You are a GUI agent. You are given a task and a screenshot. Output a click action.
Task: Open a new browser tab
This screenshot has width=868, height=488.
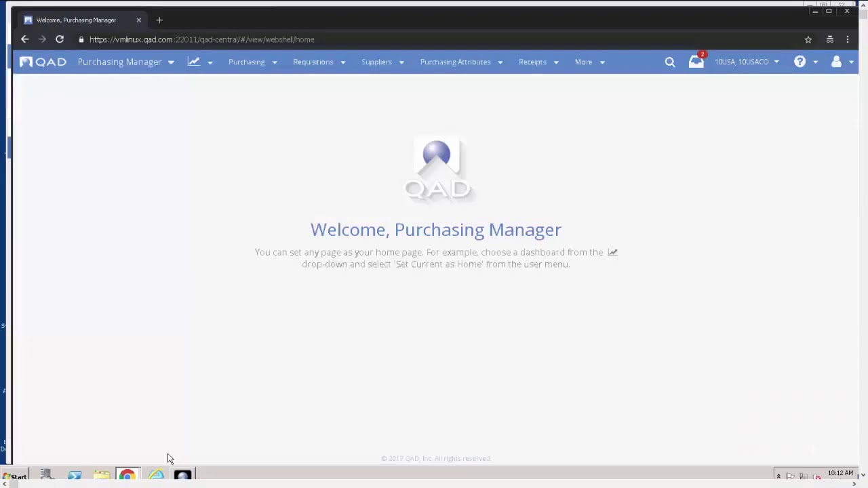pyautogui.click(x=159, y=20)
